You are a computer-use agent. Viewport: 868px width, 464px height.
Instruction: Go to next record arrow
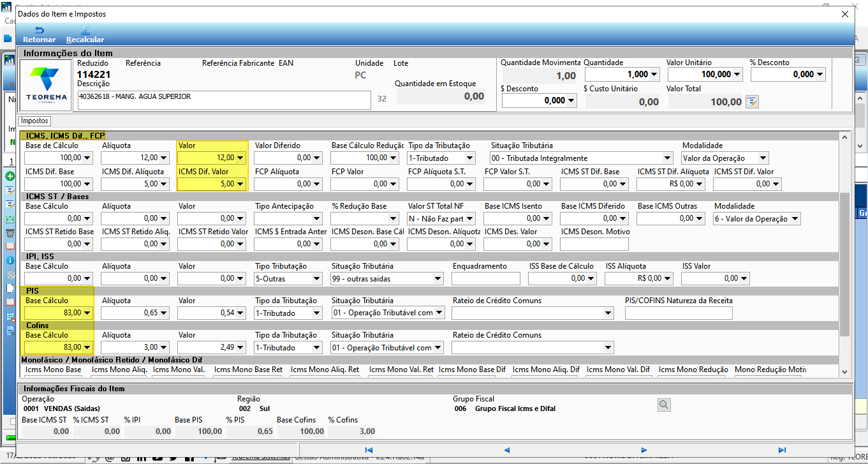coord(644,450)
